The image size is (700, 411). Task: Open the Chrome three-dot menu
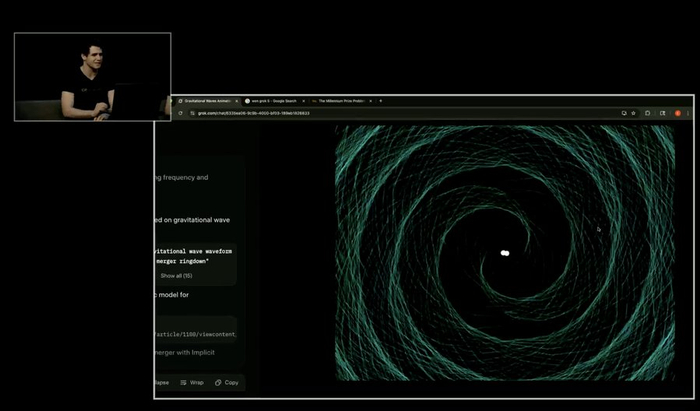tap(688, 113)
